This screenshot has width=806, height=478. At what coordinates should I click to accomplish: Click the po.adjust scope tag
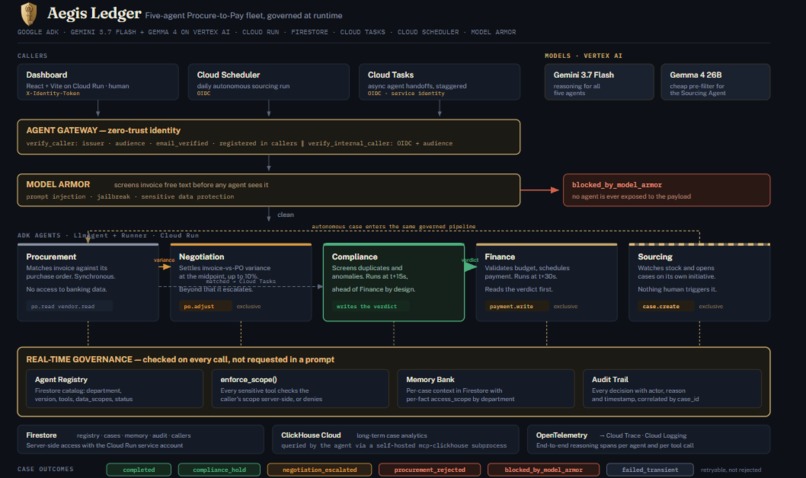click(x=206, y=306)
